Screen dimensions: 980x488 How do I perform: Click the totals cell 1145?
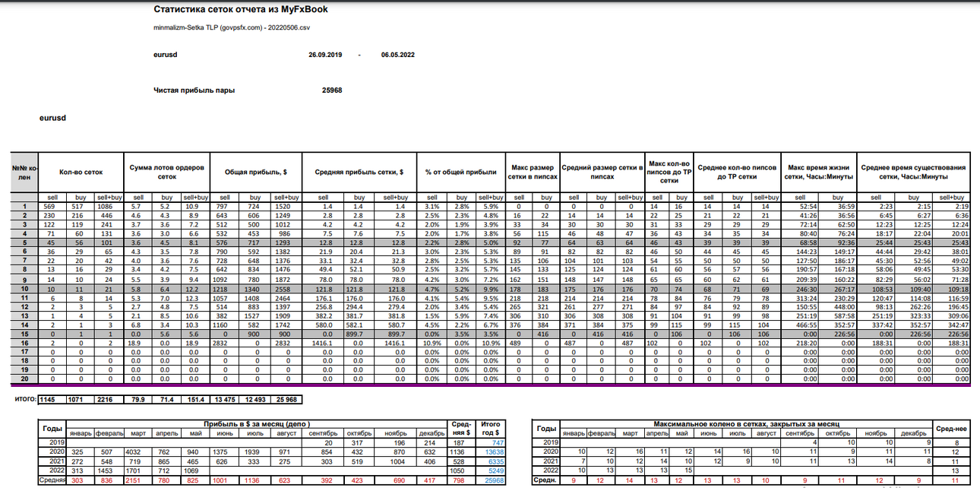(x=52, y=398)
